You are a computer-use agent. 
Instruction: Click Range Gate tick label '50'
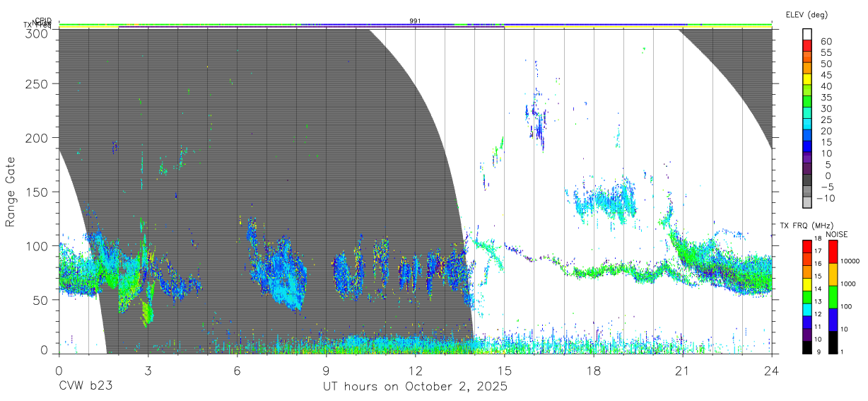point(40,299)
